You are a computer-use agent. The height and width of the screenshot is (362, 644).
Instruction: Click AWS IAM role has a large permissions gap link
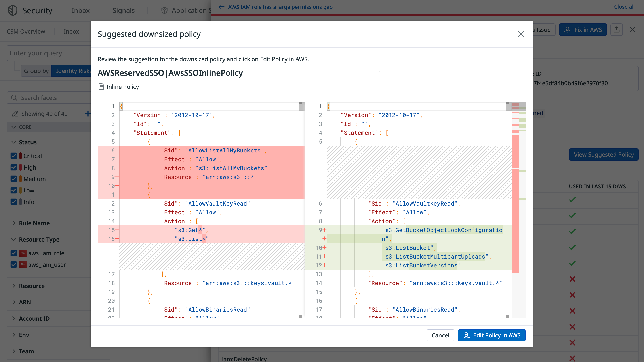[x=280, y=7]
